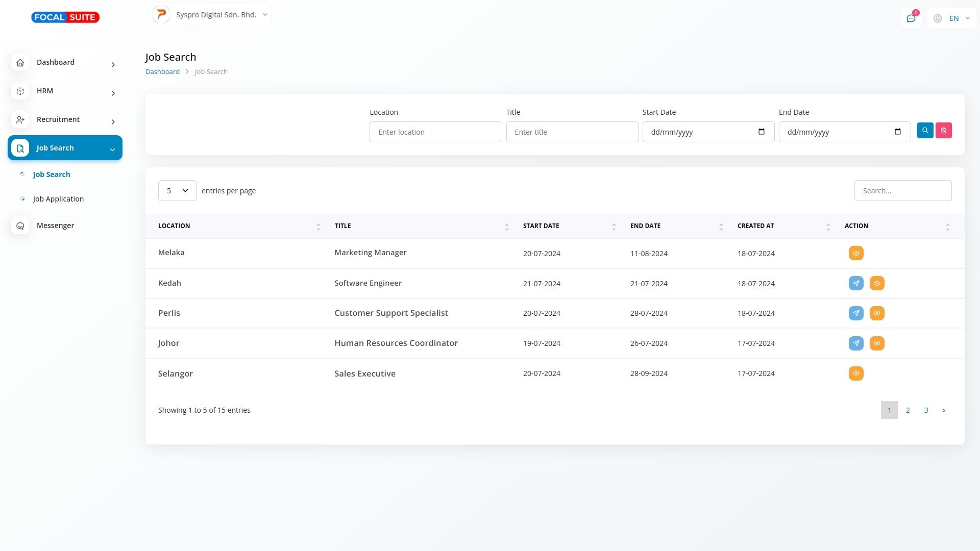The width and height of the screenshot is (980, 551).
Task: Click the Enter location input field
Action: (435, 132)
